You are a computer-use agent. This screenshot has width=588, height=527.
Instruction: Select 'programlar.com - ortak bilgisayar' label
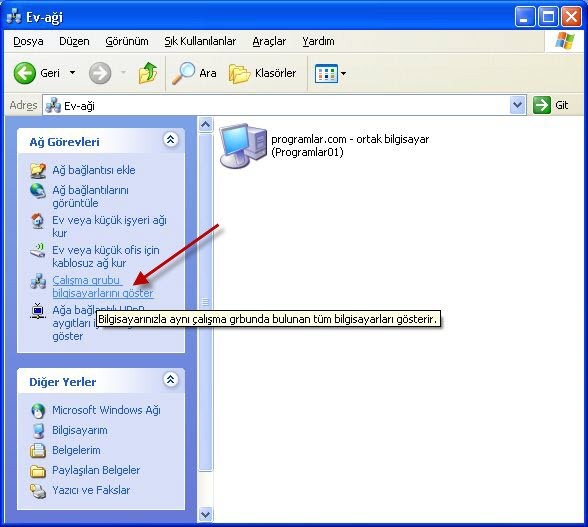pos(350,140)
